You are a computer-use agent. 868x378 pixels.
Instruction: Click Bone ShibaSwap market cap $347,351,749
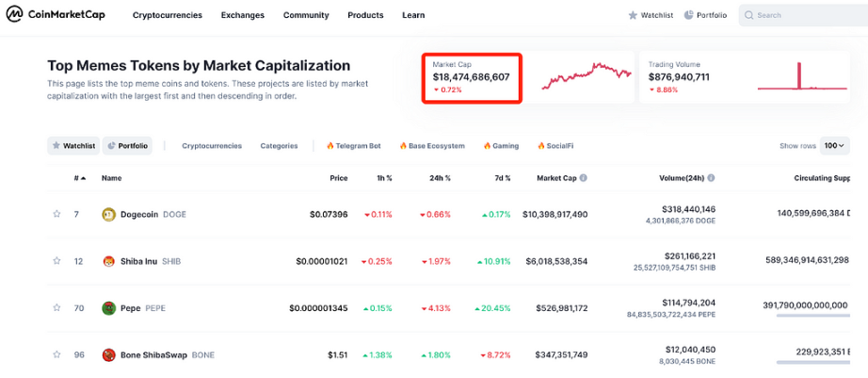(x=561, y=354)
